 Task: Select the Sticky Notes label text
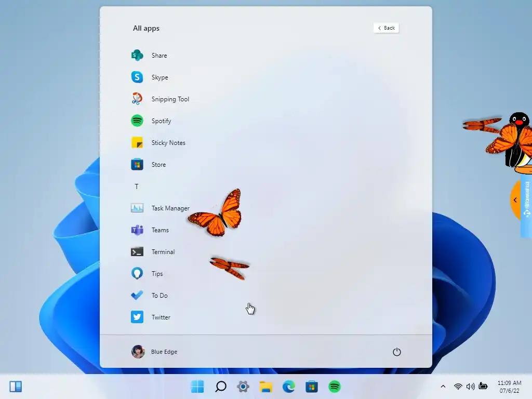[168, 142]
